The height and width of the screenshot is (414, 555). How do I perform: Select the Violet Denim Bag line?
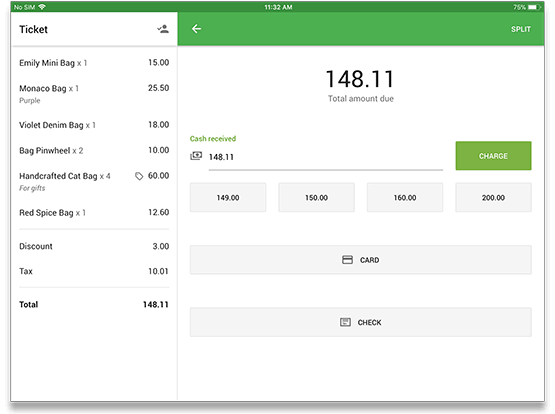coord(94,125)
